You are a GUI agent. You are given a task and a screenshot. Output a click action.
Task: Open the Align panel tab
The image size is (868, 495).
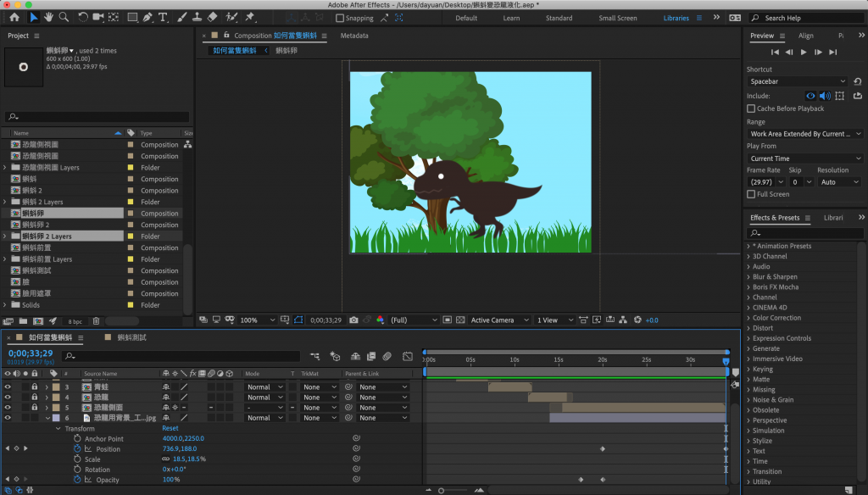point(805,36)
